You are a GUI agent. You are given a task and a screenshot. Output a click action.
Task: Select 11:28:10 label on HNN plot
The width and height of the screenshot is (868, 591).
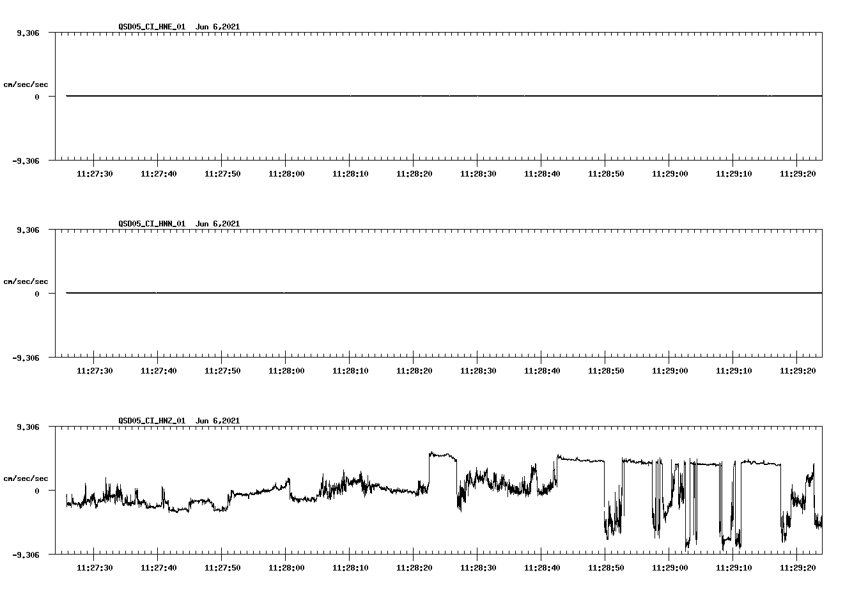click(350, 371)
